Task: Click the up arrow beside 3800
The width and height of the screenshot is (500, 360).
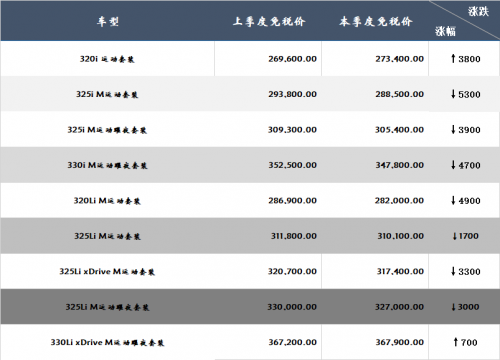Action: point(453,59)
